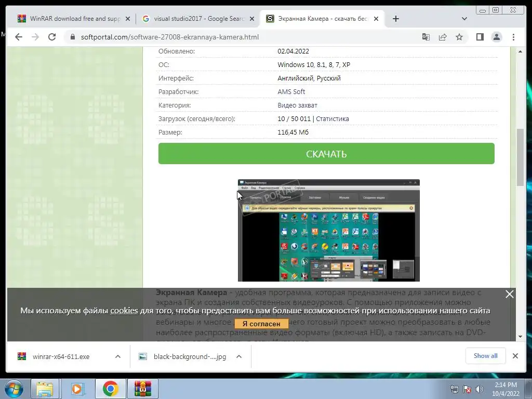Reload the softportal page
532x399 pixels.
pyautogui.click(x=52, y=37)
